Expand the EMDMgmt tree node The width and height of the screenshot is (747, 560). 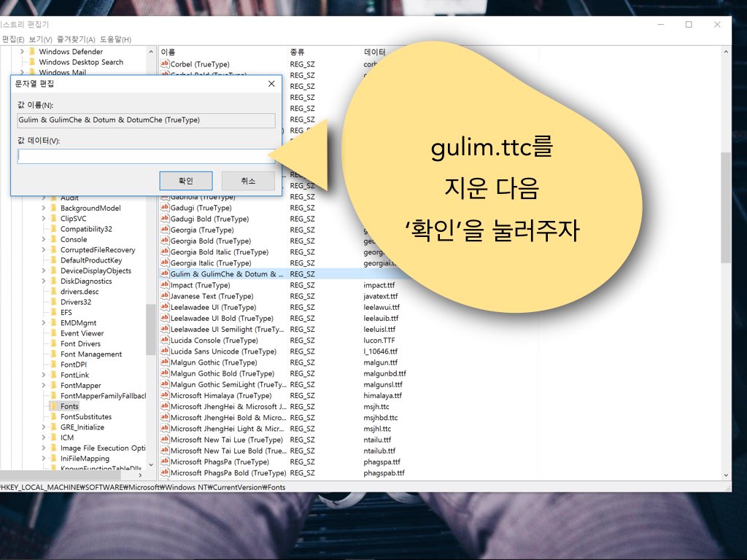click(43, 323)
